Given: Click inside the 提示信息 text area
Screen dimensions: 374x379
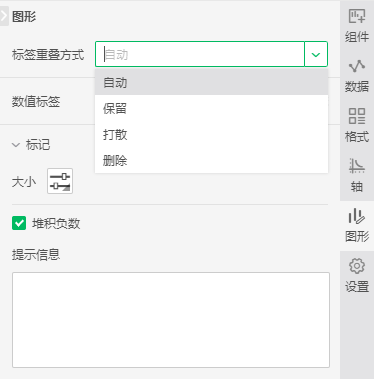Looking at the screenshot, I should pyautogui.click(x=171, y=320).
